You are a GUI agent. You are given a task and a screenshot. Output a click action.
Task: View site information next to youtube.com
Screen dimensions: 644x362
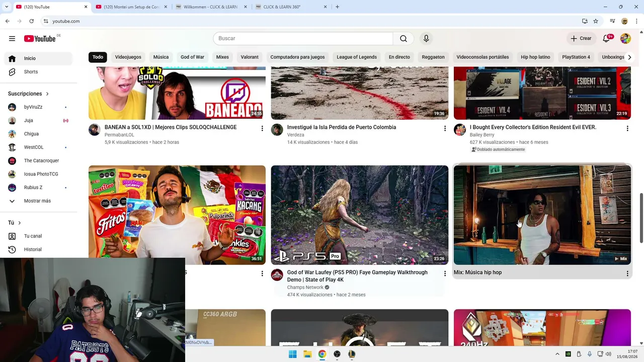pos(46,21)
